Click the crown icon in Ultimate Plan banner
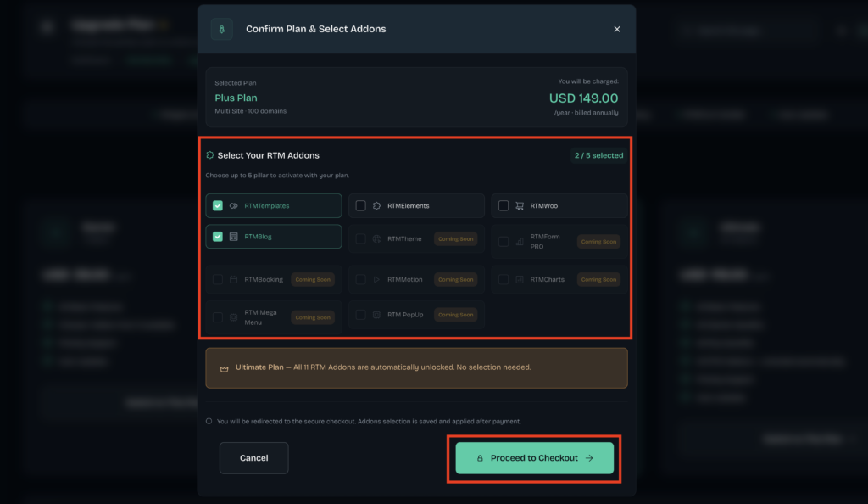This screenshot has height=504, width=868. pos(224,369)
